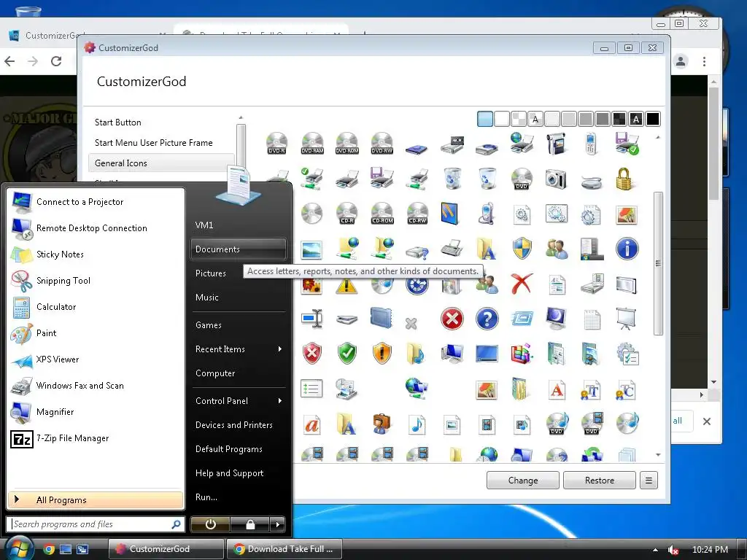This screenshot has width=747, height=560.
Task: Choose the light checkerboard swatch with letter A
Action: 535,119
